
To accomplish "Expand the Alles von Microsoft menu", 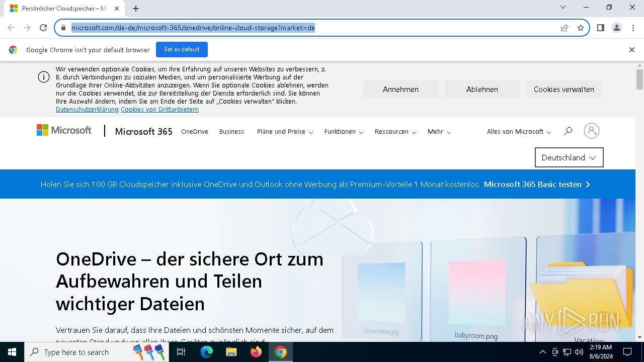I will pyautogui.click(x=519, y=132).
